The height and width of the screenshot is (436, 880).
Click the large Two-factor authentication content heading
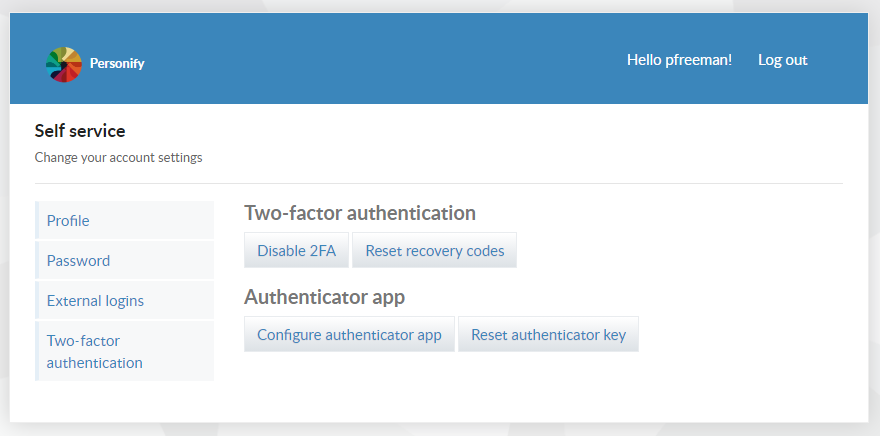360,213
